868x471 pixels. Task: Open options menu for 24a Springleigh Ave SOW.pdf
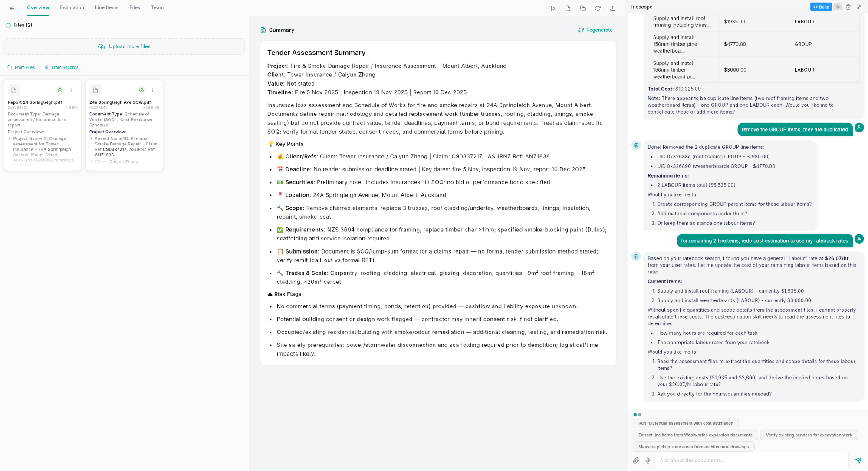coord(152,90)
